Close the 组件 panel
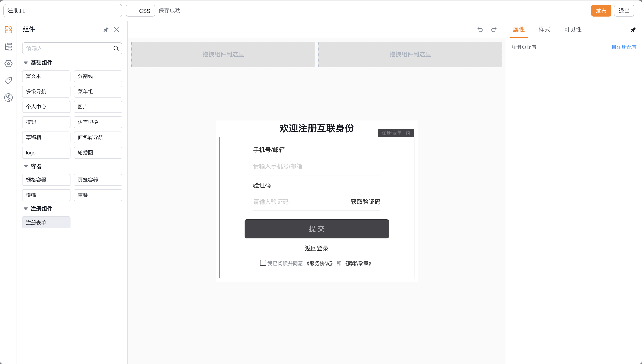Viewport: 642px width, 364px height. [116, 29]
